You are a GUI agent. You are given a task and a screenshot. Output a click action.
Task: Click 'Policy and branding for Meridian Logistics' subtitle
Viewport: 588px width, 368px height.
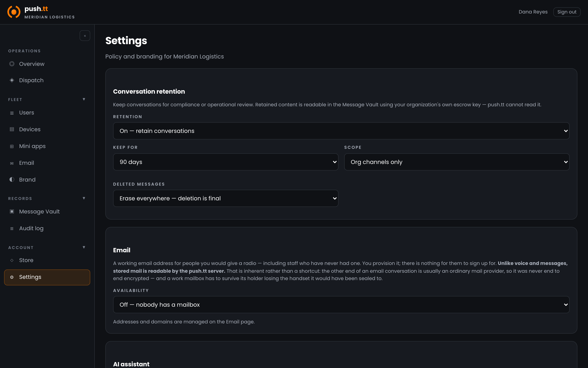tap(165, 56)
